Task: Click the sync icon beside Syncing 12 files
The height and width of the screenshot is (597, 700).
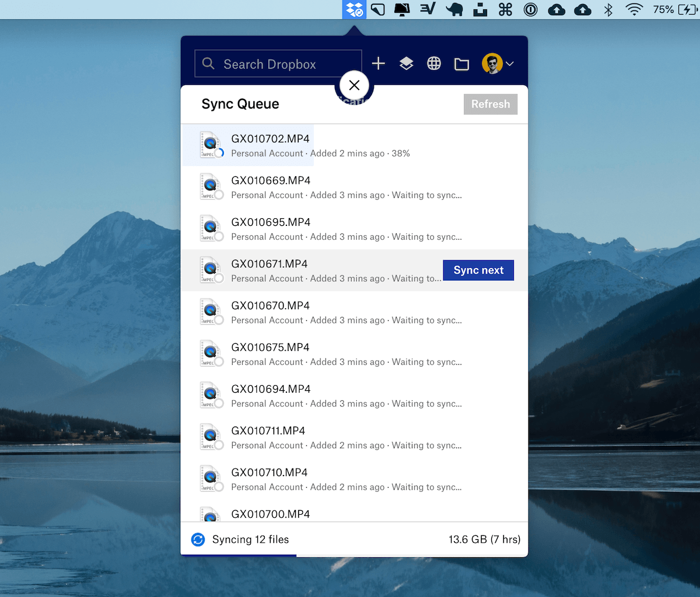Action: pos(198,540)
